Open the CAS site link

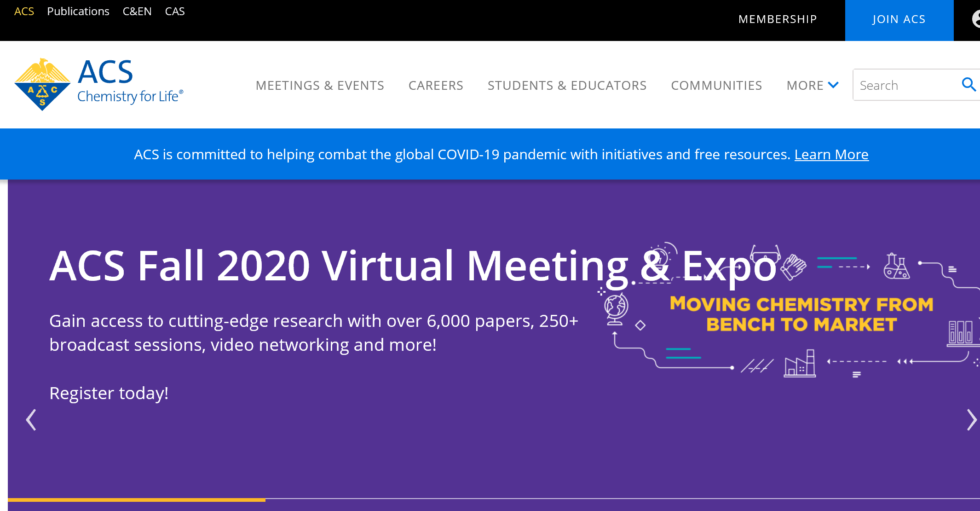pos(175,12)
